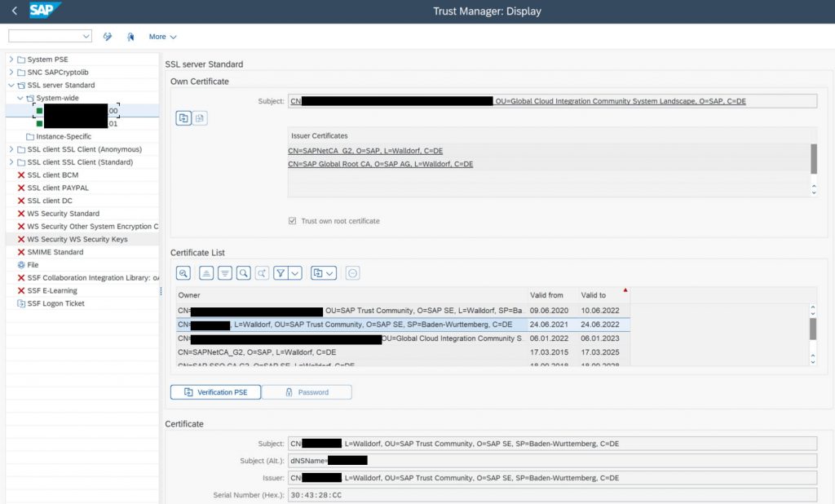Click the Own Certificate Subject field
The image size is (835, 504).
click(x=552, y=101)
